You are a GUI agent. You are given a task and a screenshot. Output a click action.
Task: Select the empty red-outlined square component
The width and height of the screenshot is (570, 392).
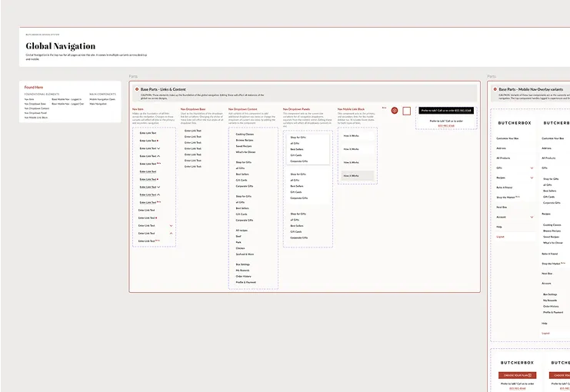click(x=407, y=111)
